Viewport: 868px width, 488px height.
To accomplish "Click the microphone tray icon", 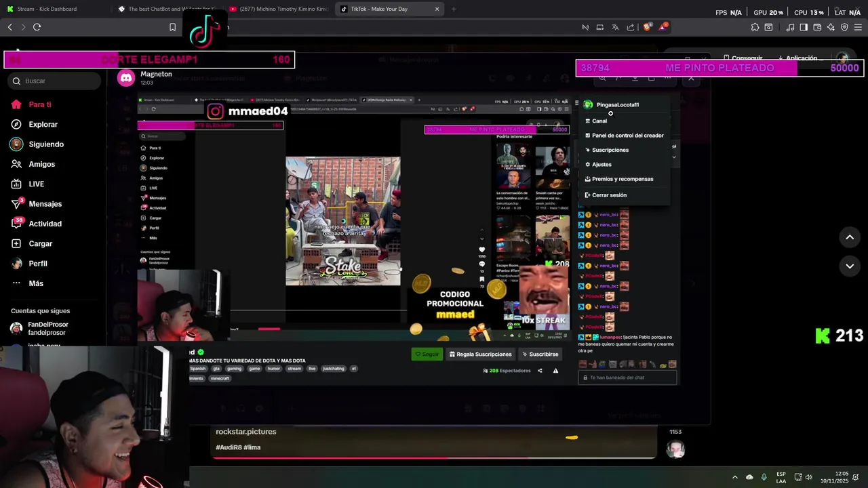I will tap(764, 477).
